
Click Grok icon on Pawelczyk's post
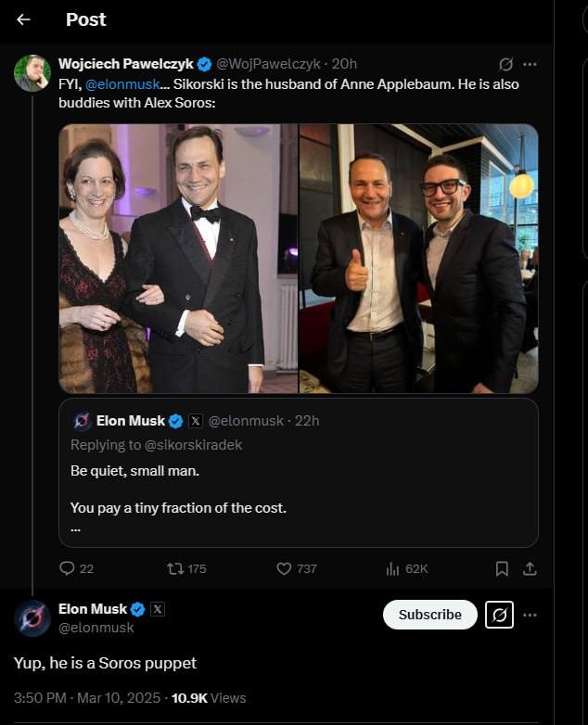(505, 64)
